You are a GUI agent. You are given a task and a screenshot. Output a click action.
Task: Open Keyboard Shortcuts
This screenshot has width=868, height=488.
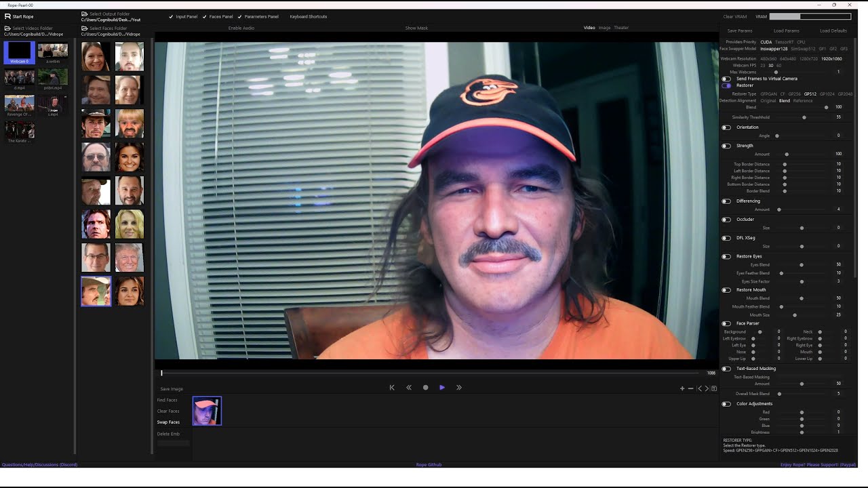click(309, 16)
